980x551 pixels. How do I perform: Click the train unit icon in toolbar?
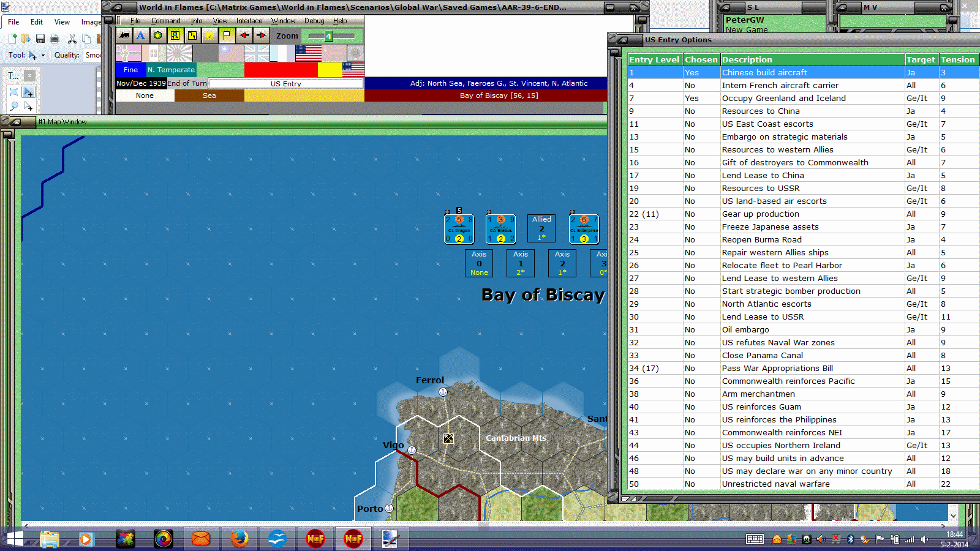(124, 36)
